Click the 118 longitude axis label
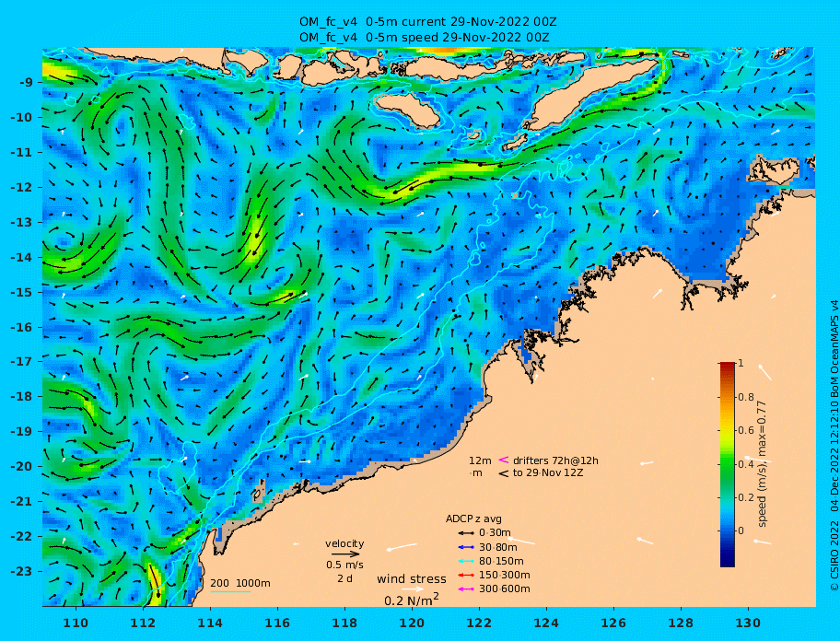 pyautogui.click(x=344, y=623)
